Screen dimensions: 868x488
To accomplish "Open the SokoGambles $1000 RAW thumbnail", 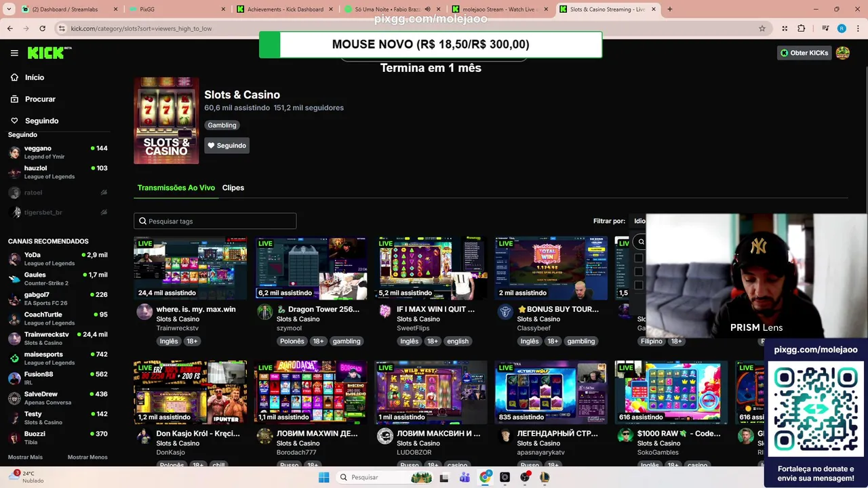I will click(x=671, y=392).
